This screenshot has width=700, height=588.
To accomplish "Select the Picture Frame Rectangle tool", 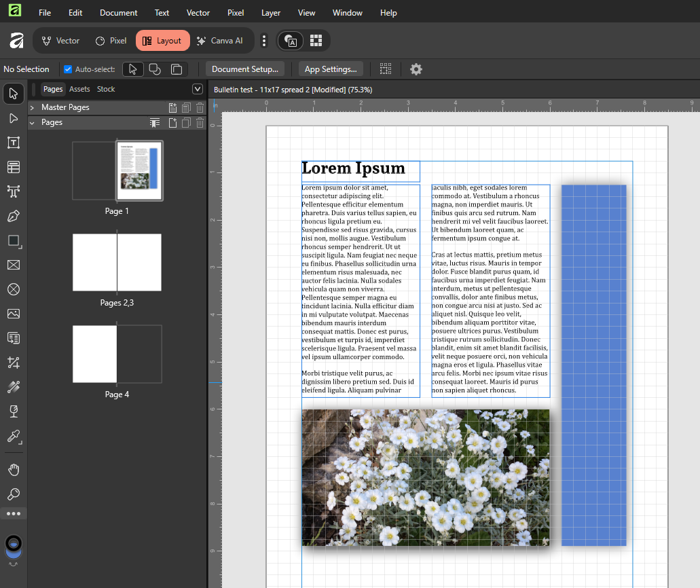I will tap(14, 265).
